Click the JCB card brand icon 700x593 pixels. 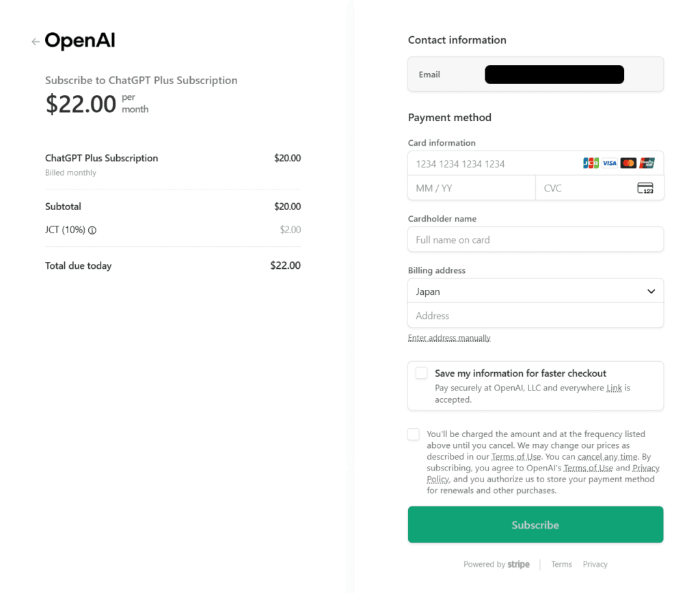coord(591,163)
